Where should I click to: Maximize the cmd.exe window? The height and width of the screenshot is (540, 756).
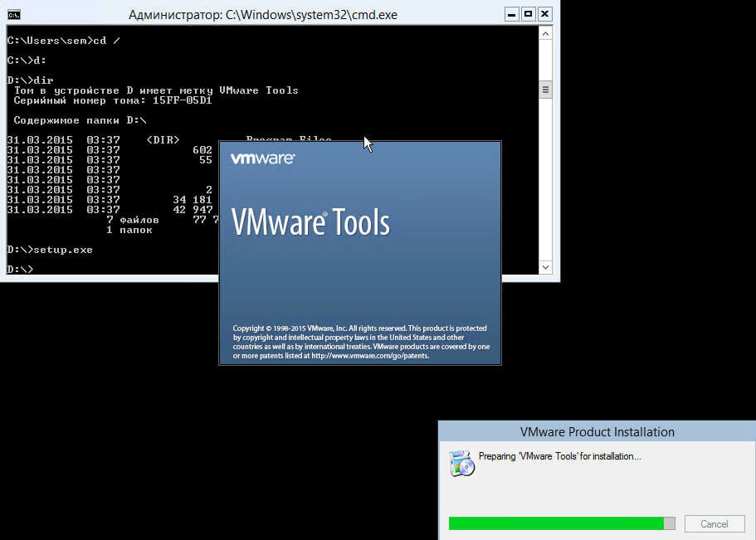pos(528,14)
